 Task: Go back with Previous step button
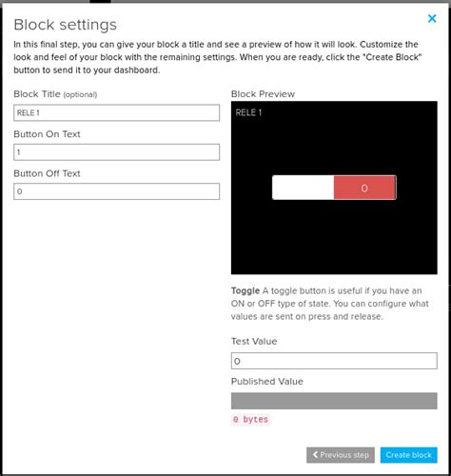341,455
